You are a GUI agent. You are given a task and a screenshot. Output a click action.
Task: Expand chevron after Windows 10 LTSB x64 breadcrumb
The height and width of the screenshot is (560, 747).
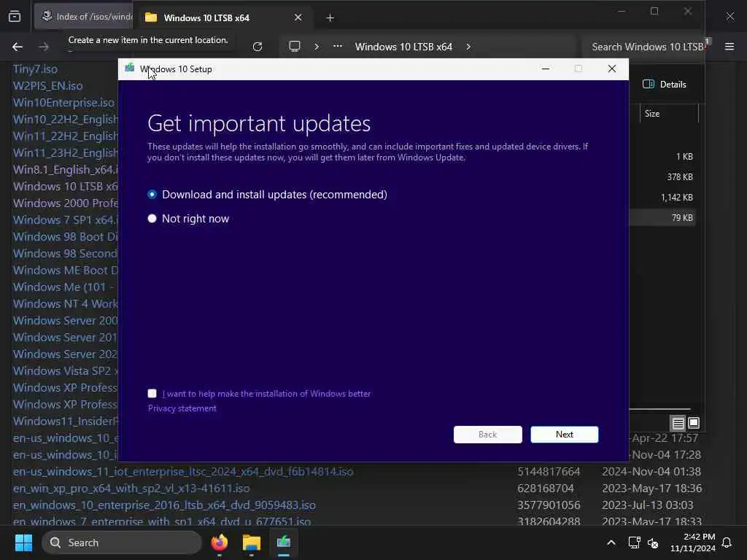(x=468, y=47)
